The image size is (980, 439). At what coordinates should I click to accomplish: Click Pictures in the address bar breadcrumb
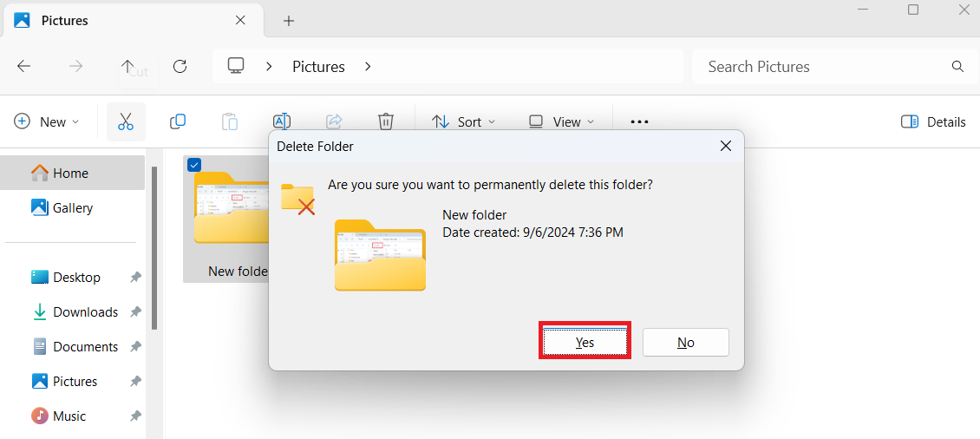(x=319, y=67)
